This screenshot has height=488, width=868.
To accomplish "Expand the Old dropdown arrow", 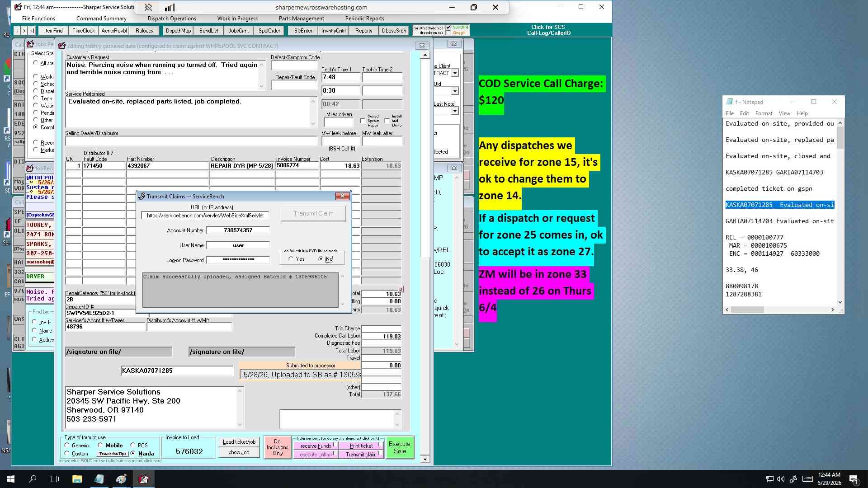I will [455, 91].
